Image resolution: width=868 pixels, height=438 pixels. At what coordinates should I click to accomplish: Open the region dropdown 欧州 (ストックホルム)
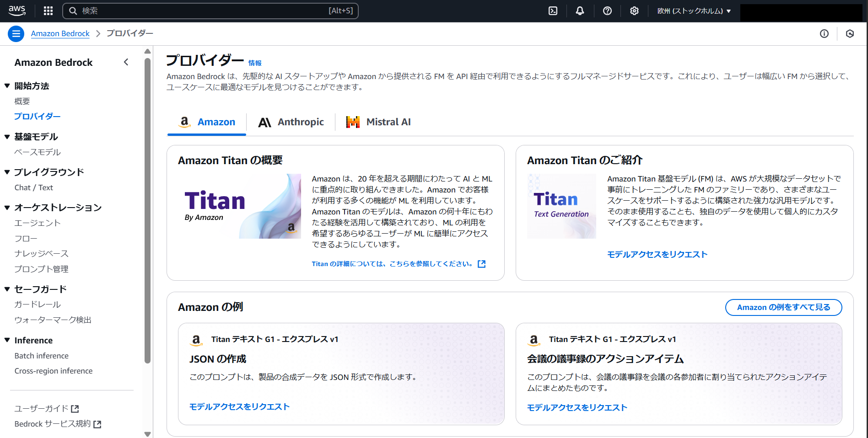pyautogui.click(x=694, y=11)
